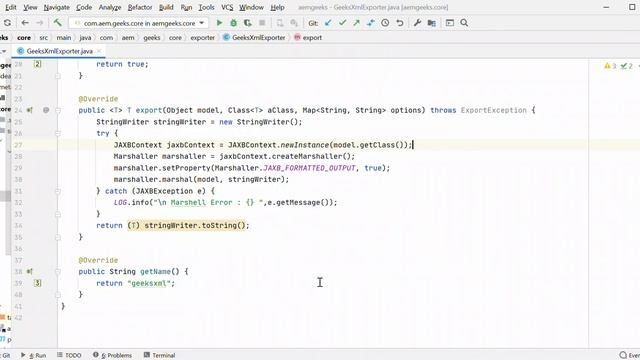Collapse the getName method fold at line 38
This screenshot has height=360, width=640.
(58, 271)
